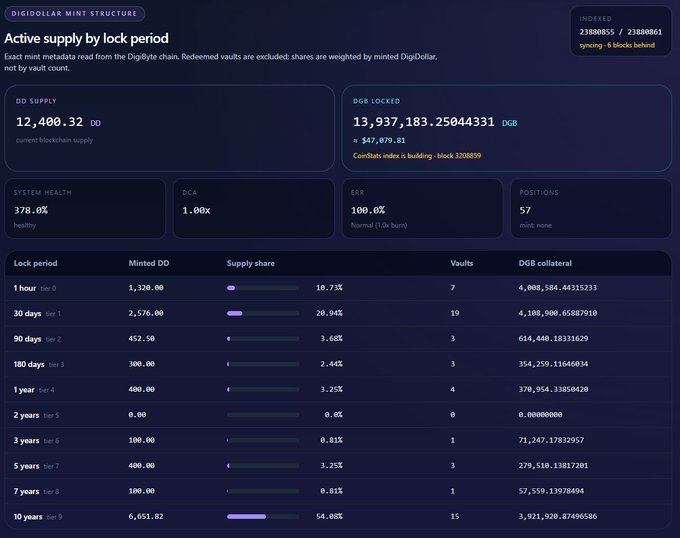Click the 'healthy' status caption

pyautogui.click(x=25, y=225)
